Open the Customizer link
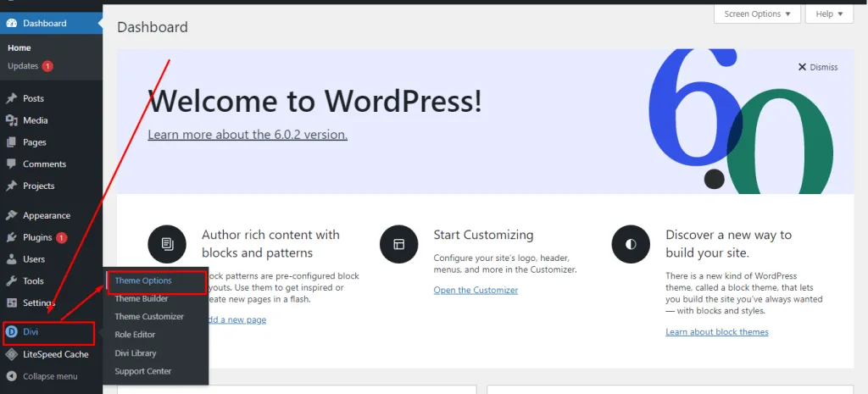The image size is (868, 394). pyautogui.click(x=476, y=290)
